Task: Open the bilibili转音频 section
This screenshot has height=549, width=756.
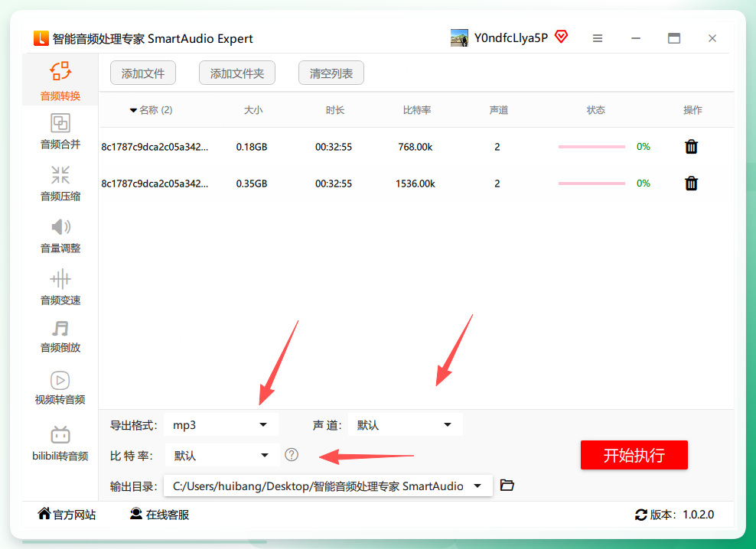Action: click(x=60, y=443)
